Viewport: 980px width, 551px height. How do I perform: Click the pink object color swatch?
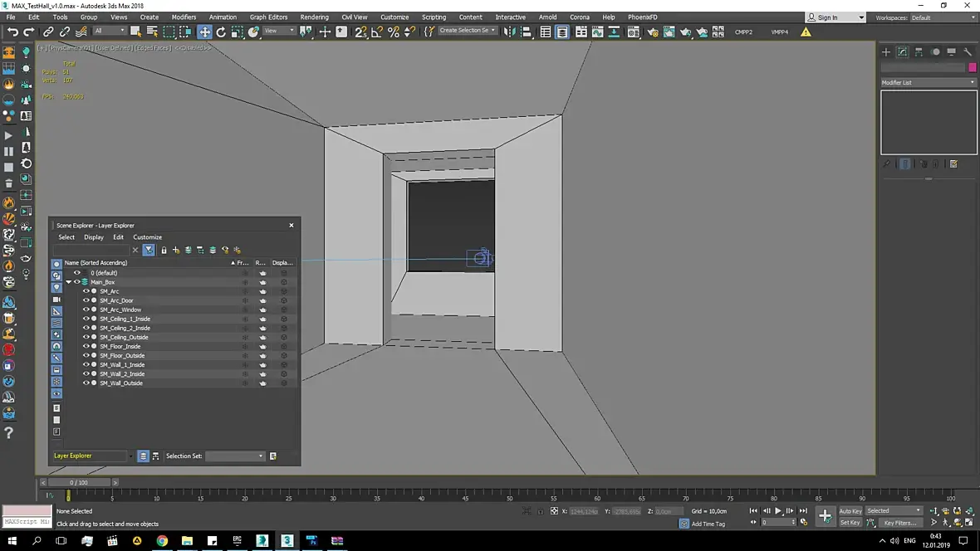972,67
